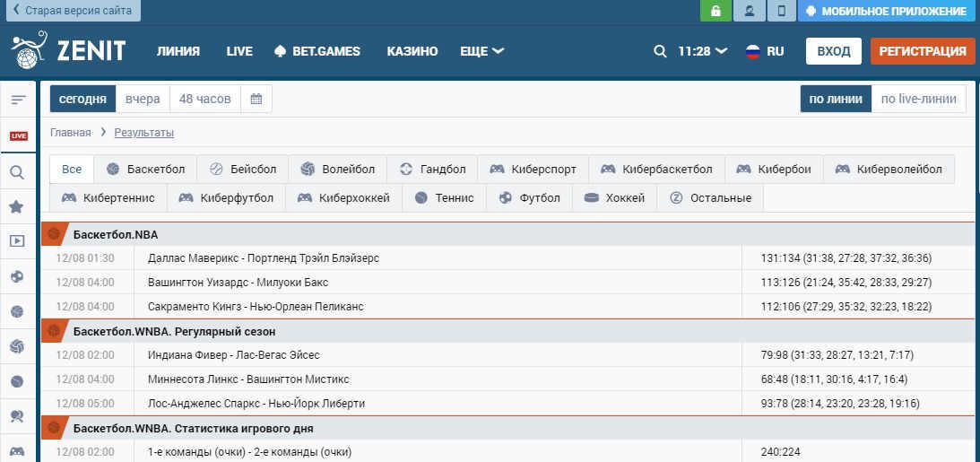Filter results by Футбол tab
Screen dimensions: 980x462
click(x=529, y=198)
